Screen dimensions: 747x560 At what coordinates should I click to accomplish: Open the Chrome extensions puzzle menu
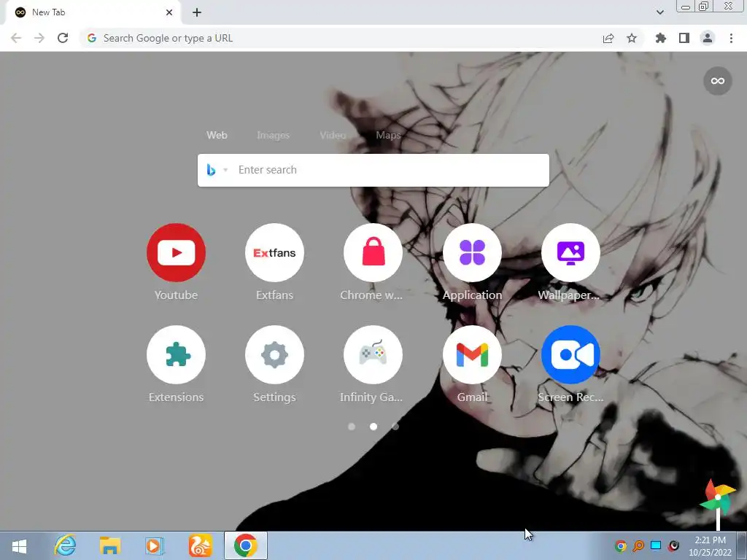[661, 38]
